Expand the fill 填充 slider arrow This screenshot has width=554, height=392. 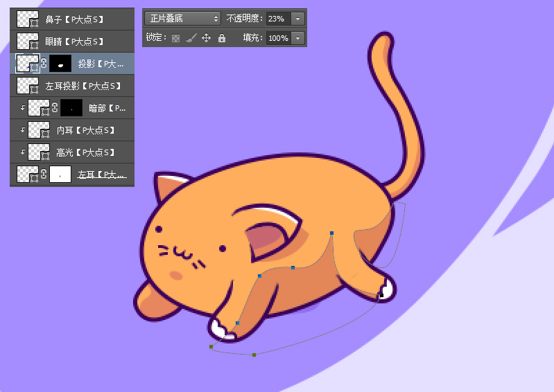[298, 38]
